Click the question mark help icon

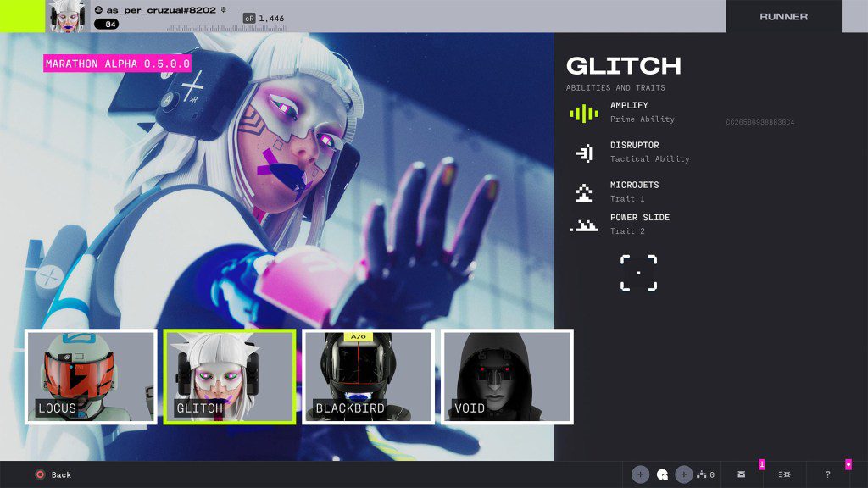tap(827, 474)
